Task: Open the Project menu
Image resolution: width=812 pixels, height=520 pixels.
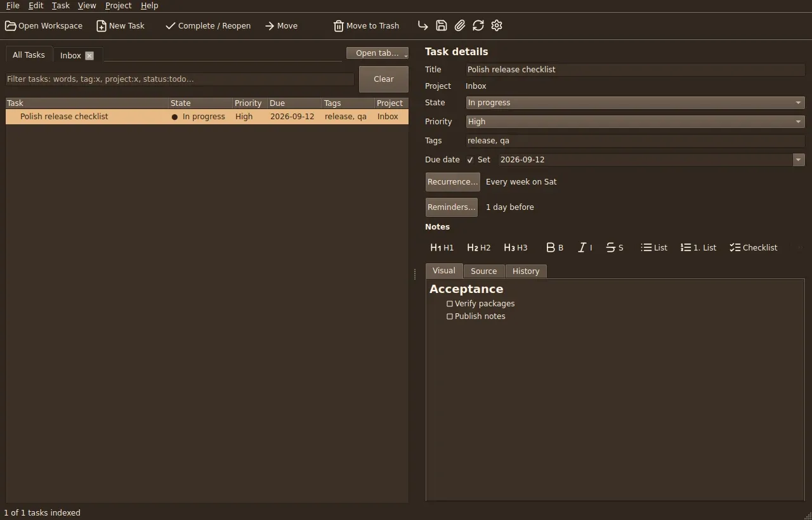Action: point(118,5)
